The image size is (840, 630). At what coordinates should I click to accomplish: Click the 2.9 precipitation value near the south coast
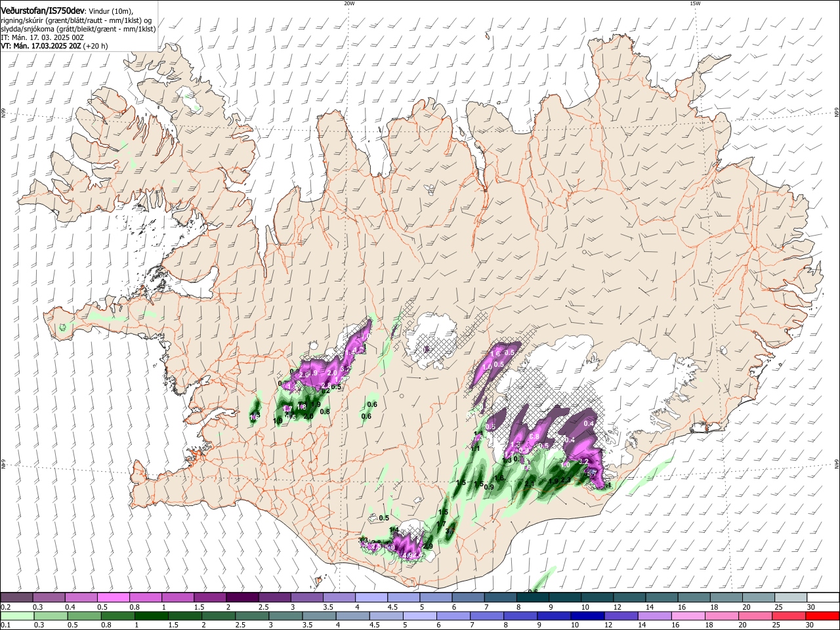point(429,546)
